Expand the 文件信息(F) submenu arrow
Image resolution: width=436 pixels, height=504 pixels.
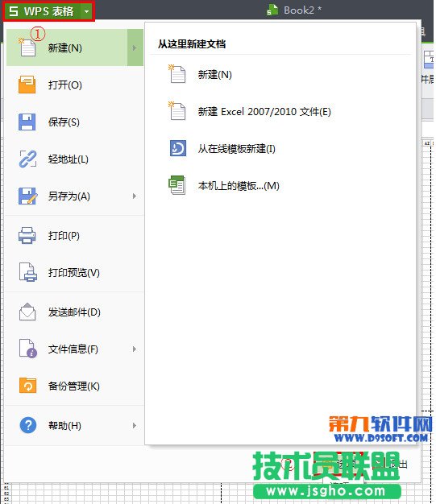(x=135, y=349)
